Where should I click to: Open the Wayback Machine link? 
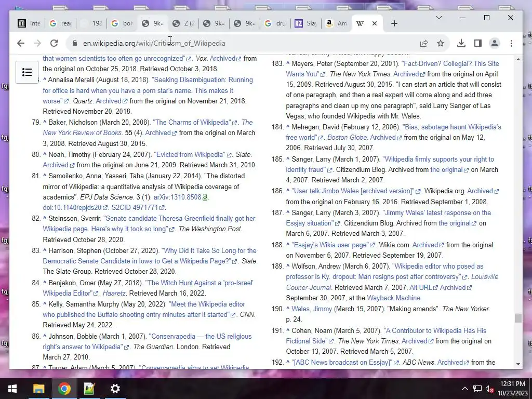394,298
